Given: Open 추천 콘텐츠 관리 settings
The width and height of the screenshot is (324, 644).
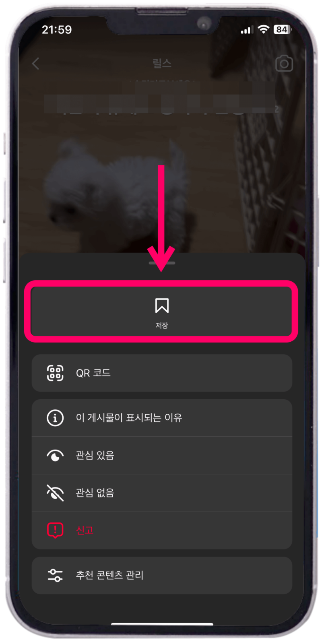Looking at the screenshot, I should 162,575.
